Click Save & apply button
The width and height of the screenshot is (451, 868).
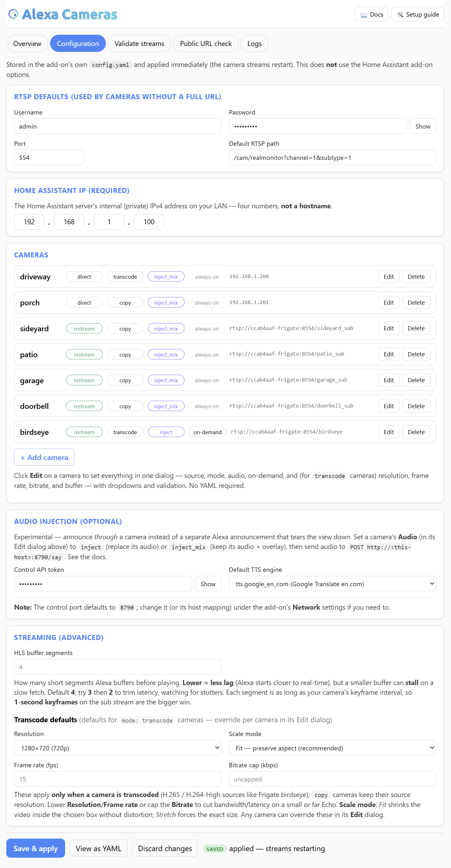click(x=36, y=848)
